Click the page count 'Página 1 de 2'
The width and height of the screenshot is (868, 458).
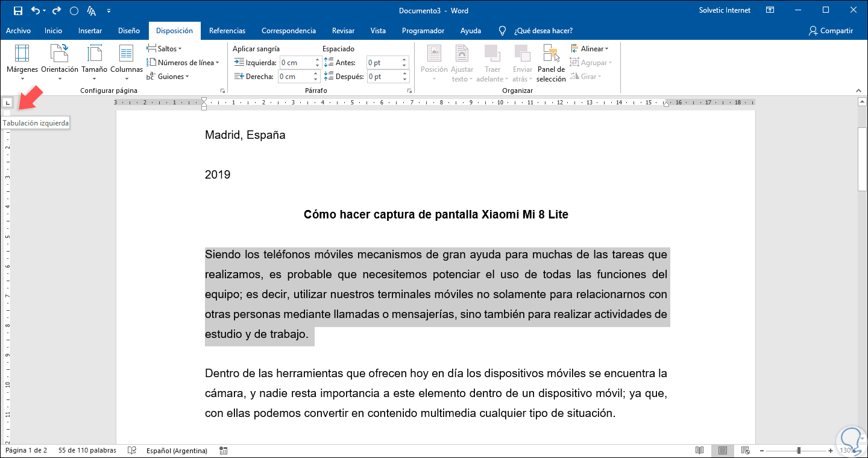click(27, 451)
